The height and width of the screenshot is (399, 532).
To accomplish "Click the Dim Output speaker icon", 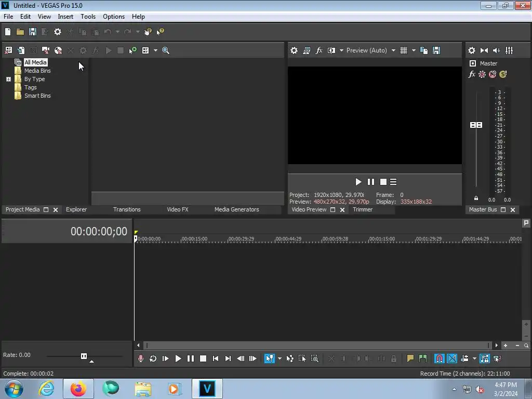I will (x=496, y=50).
